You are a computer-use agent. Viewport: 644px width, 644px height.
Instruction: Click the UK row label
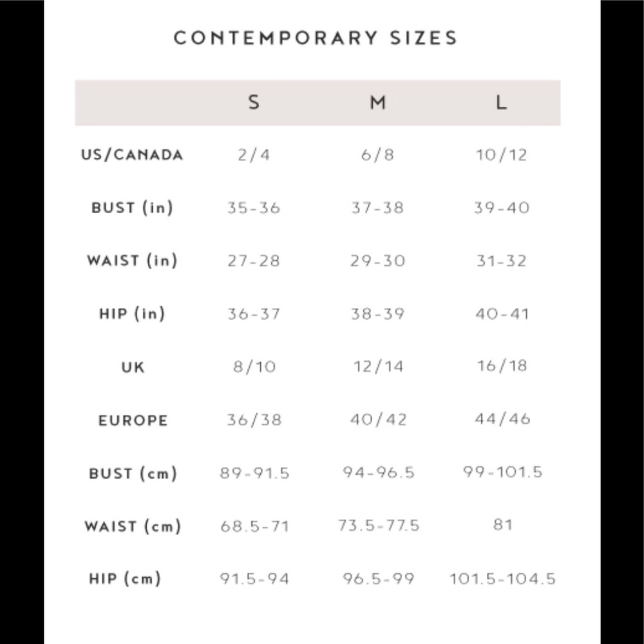(133, 367)
